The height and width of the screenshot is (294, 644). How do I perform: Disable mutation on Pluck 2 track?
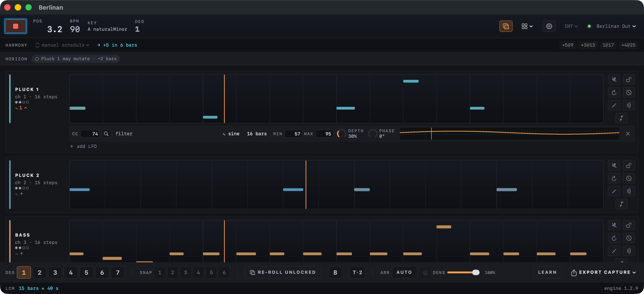click(x=629, y=178)
